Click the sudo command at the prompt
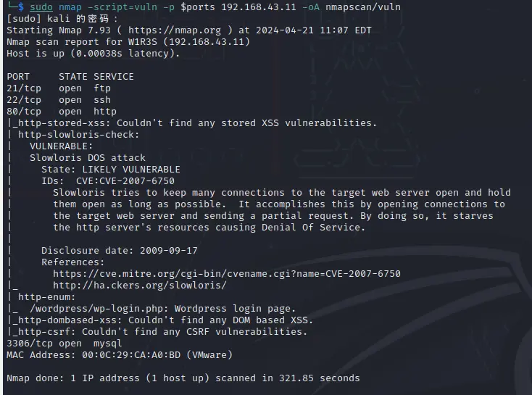532x395 pixels. pos(41,7)
